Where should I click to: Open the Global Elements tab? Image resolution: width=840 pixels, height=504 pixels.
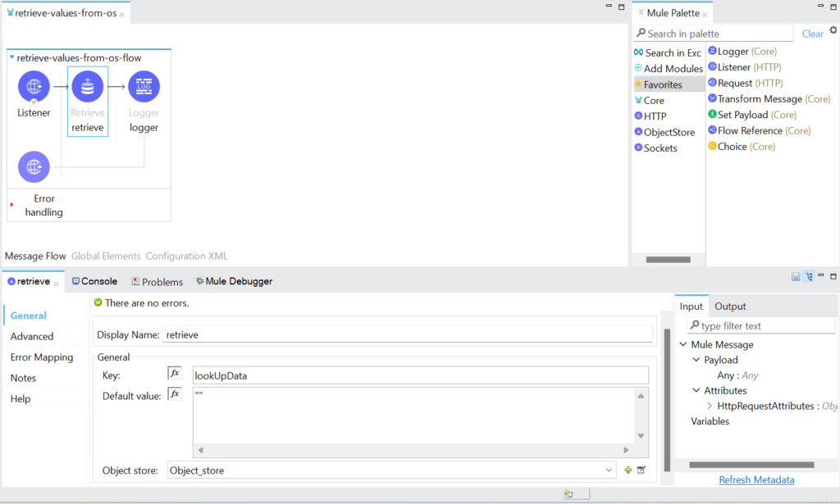(106, 256)
